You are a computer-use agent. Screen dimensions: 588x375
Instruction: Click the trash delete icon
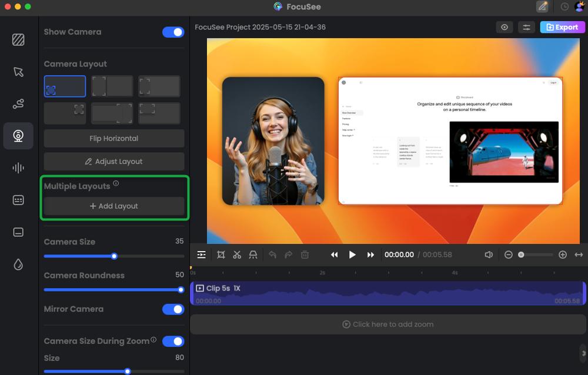click(305, 255)
